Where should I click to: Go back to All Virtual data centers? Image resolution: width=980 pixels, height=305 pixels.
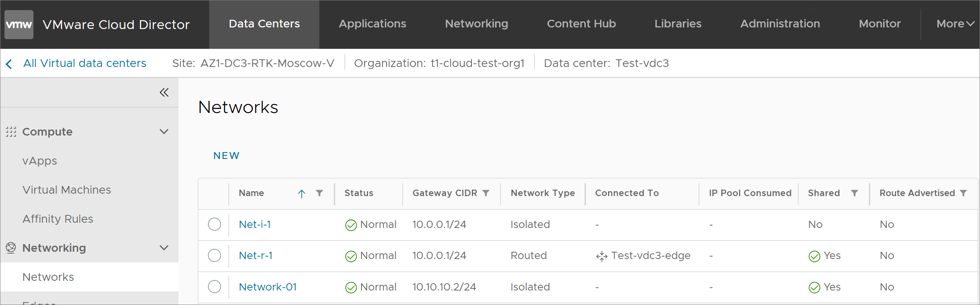(85, 63)
